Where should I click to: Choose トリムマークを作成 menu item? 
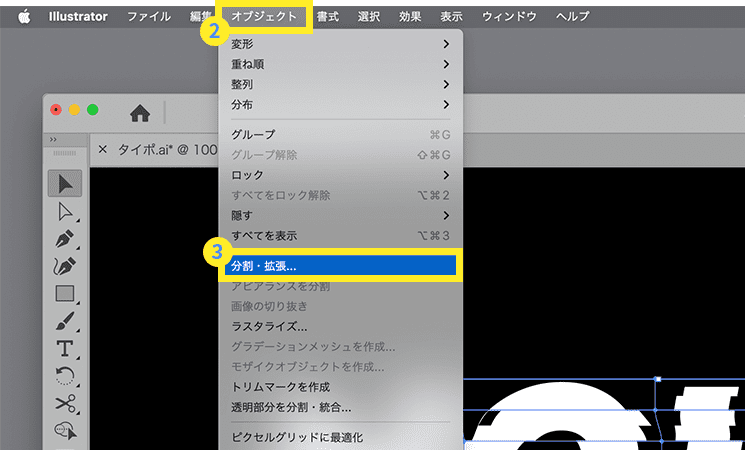(x=340, y=387)
